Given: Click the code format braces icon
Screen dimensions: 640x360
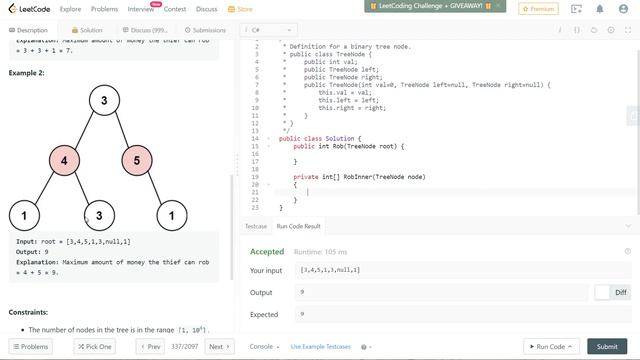Looking at the screenshot, I should click(577, 30).
